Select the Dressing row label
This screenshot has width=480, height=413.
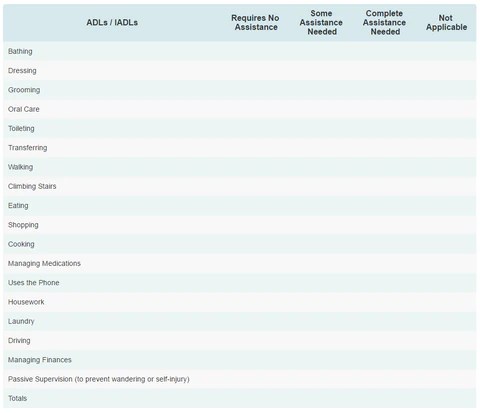coord(22,71)
